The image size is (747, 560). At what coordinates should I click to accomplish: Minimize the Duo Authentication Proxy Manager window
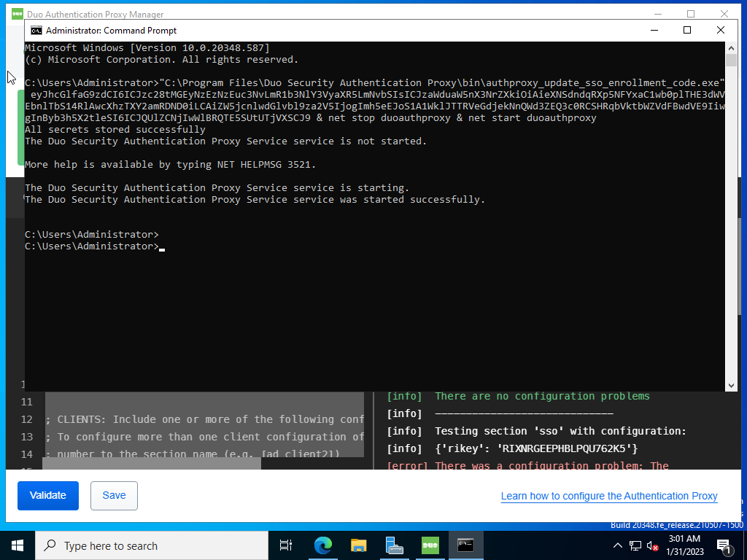(x=658, y=14)
